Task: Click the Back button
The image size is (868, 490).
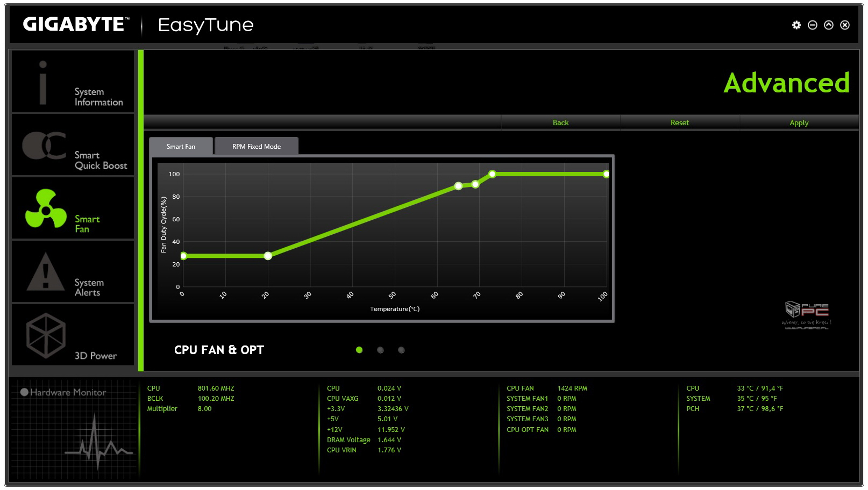Action: (560, 123)
